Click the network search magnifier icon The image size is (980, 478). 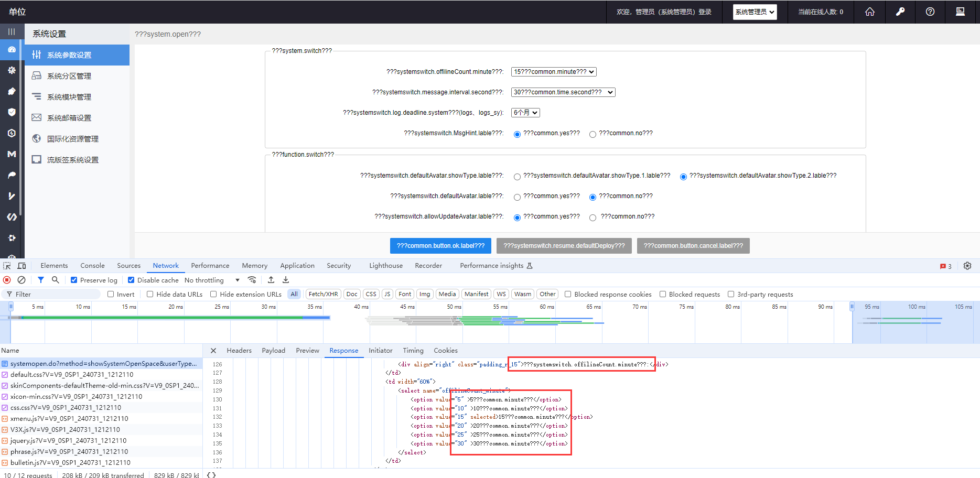[x=56, y=280]
